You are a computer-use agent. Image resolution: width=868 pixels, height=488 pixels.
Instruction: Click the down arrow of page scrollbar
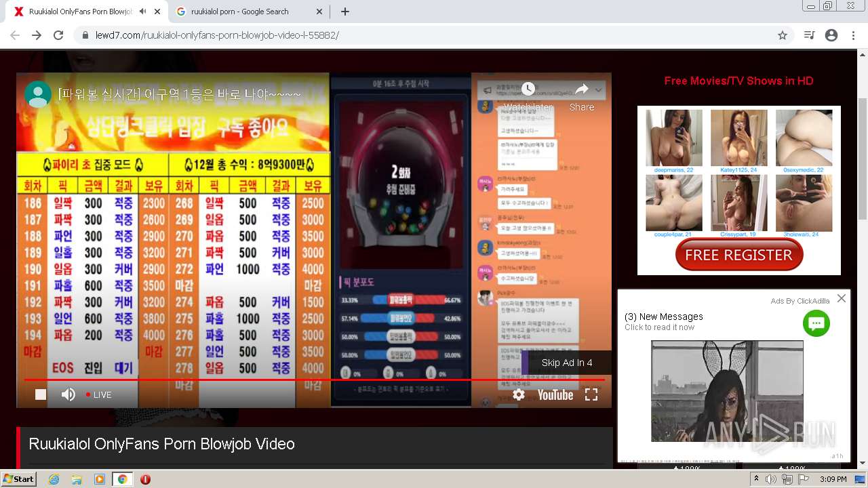pos(863,463)
